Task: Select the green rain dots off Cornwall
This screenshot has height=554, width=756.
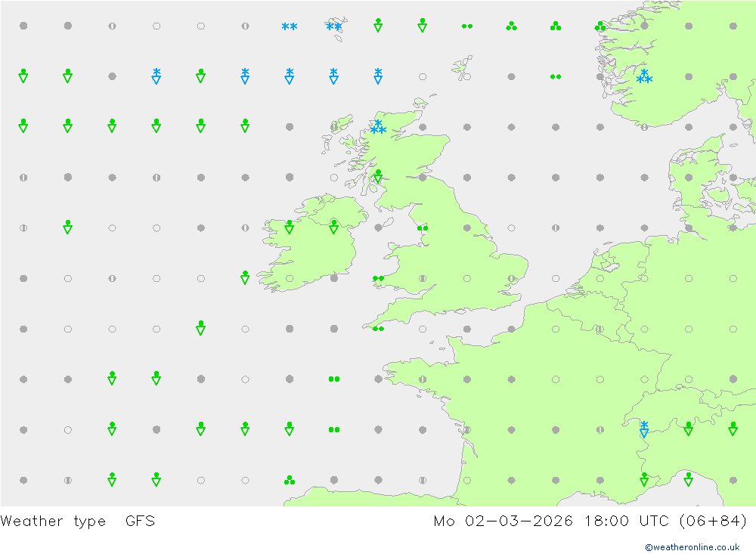Action: [378, 329]
